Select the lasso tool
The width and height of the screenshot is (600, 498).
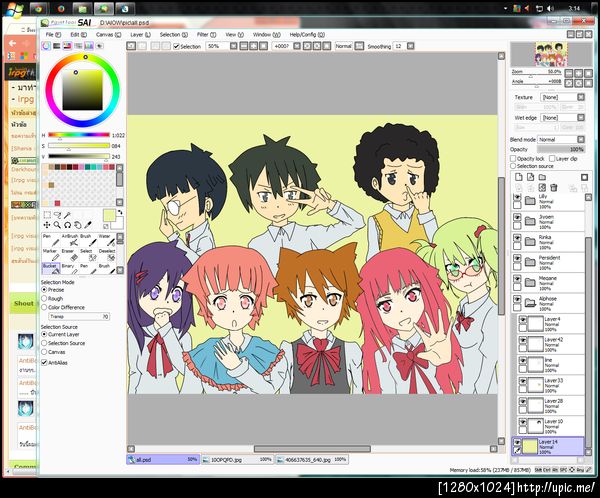[57, 215]
